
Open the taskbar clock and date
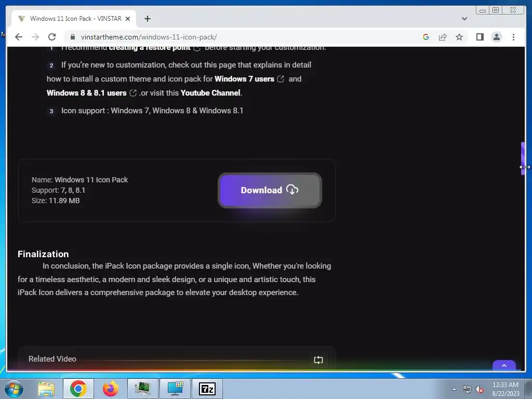tap(506, 389)
